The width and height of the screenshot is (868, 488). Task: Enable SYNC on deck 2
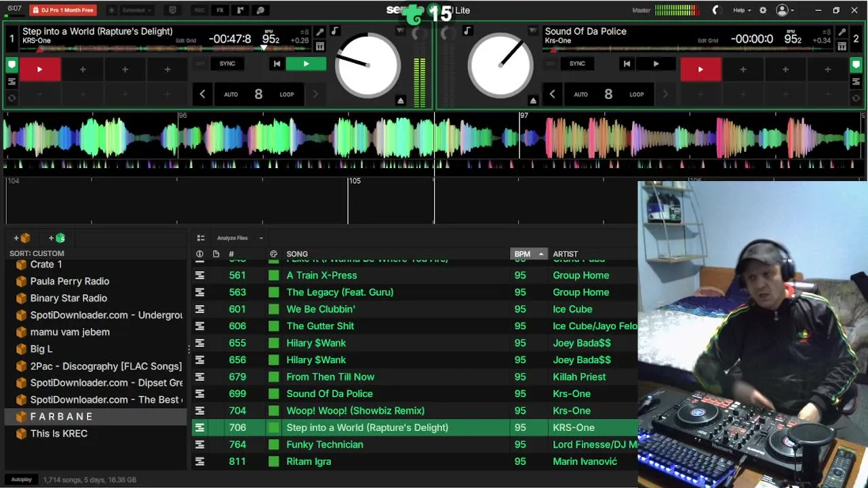(x=577, y=64)
